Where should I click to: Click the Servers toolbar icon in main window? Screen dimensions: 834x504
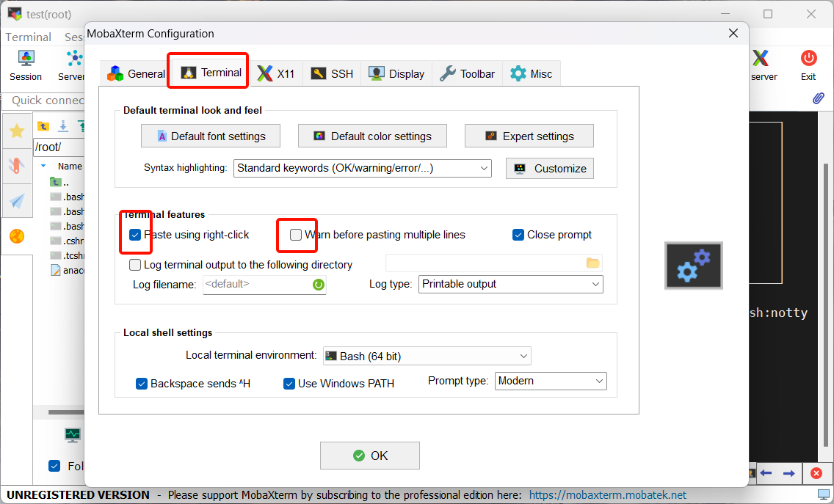pyautogui.click(x=72, y=65)
